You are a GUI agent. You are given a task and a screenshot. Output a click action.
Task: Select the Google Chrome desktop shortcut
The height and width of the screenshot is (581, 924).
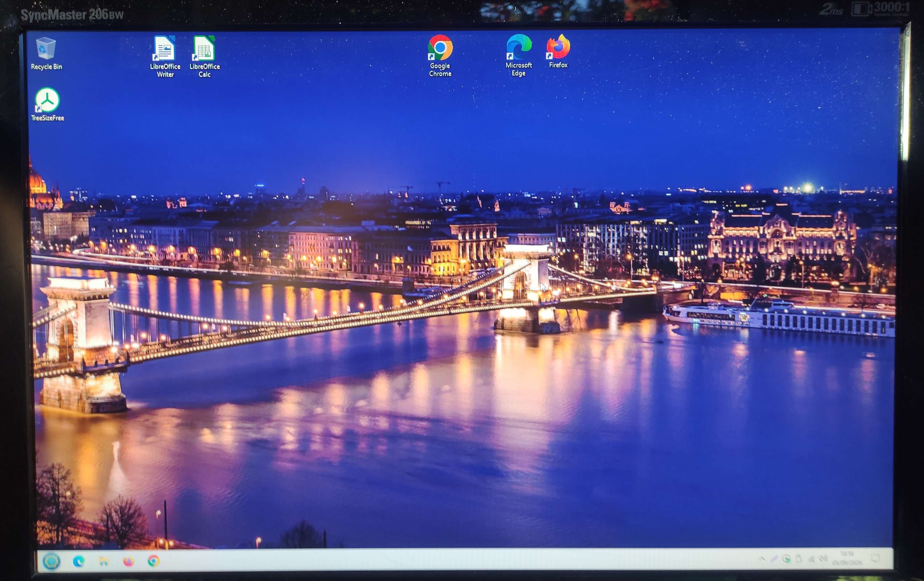440,56
